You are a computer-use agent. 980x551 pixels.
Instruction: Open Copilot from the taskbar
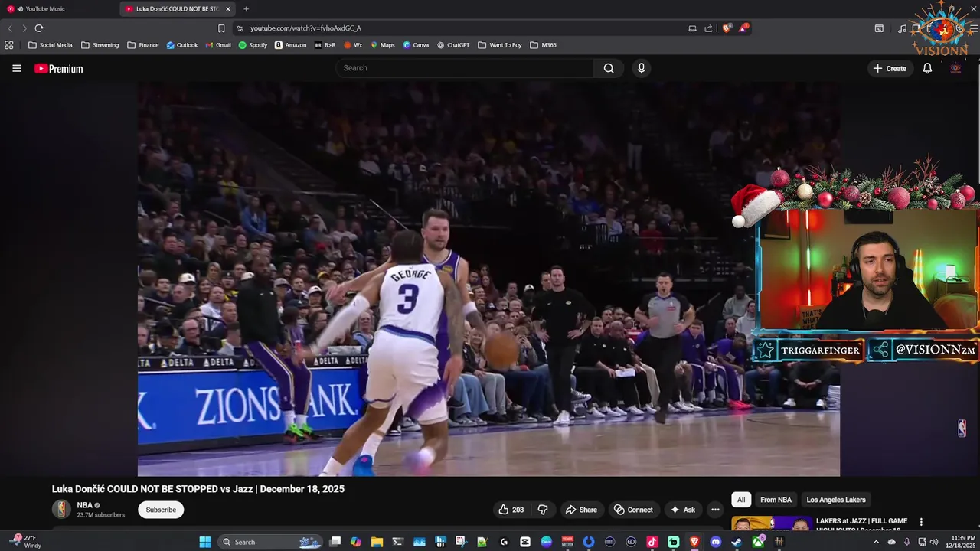point(356,542)
